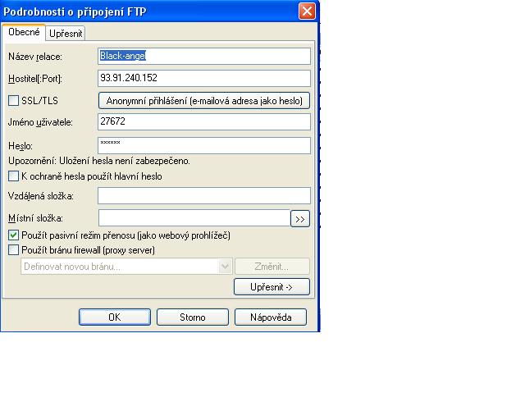This screenshot has width=525, height=420.
Task: Switch to the Obecné tab
Action: pyautogui.click(x=24, y=32)
